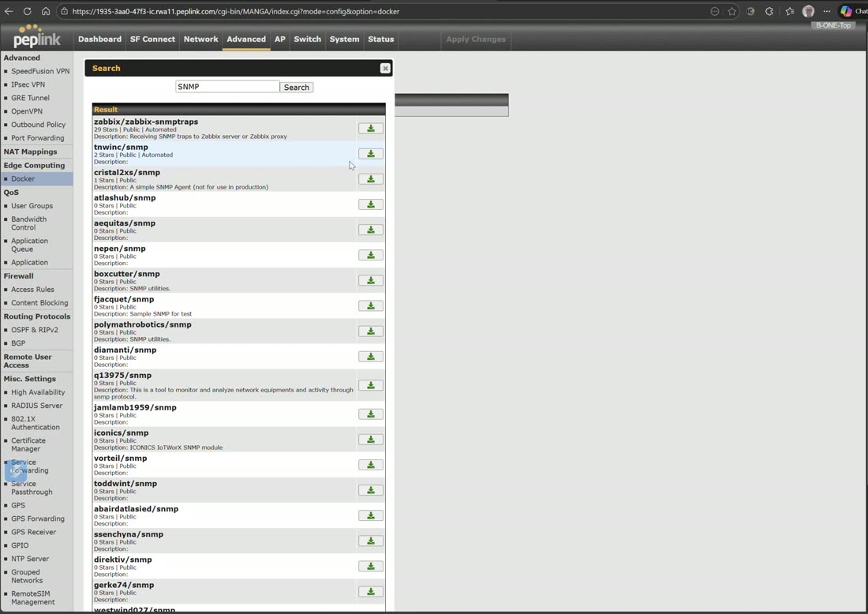
Task: Go to the System tab
Action: coord(344,39)
